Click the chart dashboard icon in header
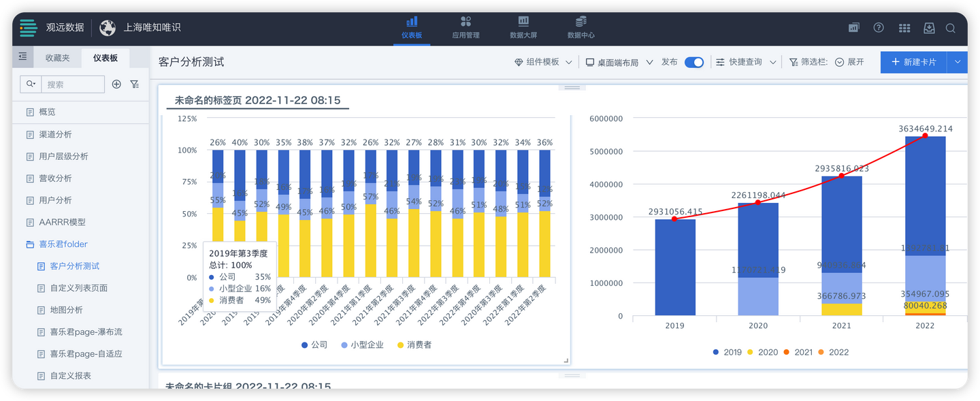The height and width of the screenshot is (401, 980). (x=853, y=28)
